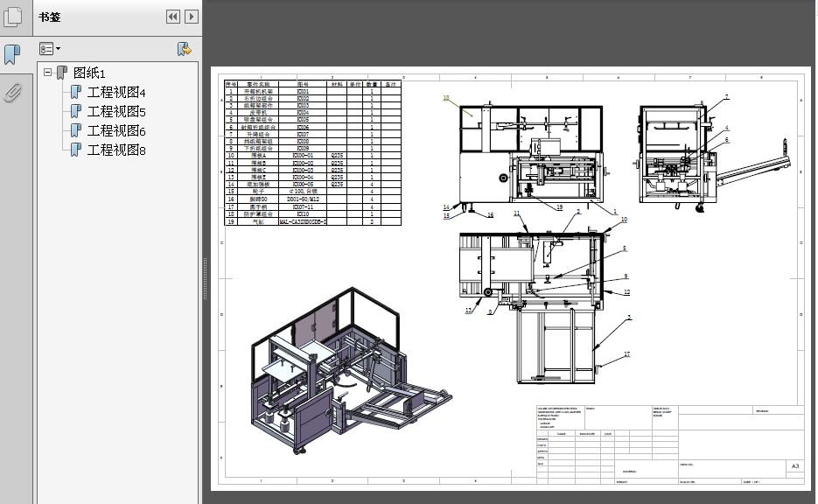Click the Bookmarks panel icon in sidebar

pos(12,55)
